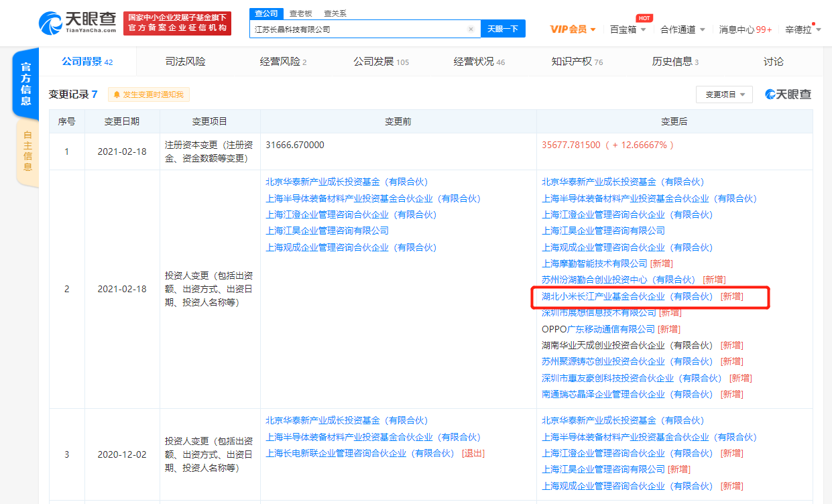
Task: Open the 知识产权 76 tab
Action: pos(577,62)
